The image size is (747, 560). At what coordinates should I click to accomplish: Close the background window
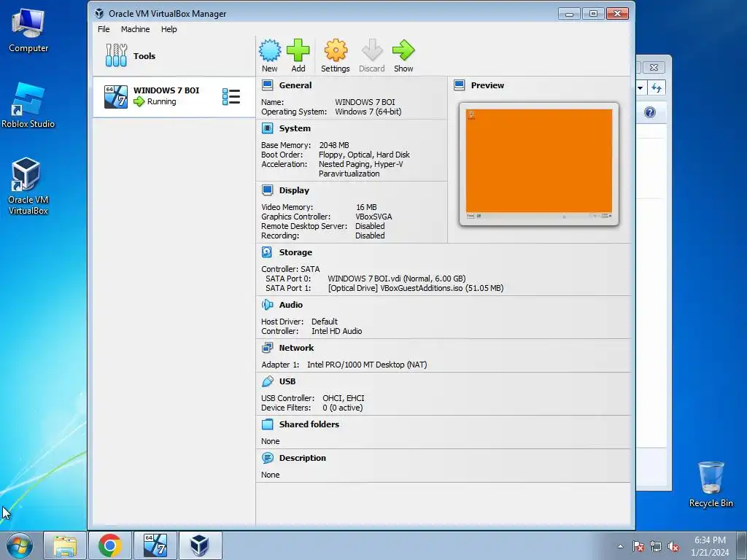654,68
